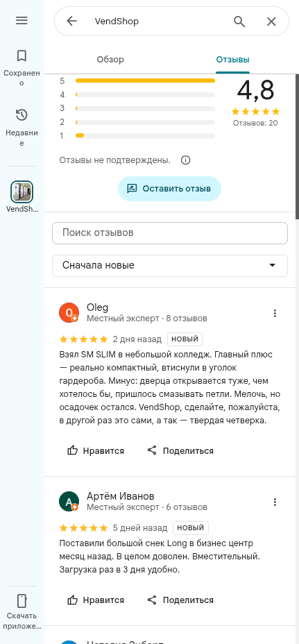Filter reviews by 1-star rating bar

click(137, 135)
